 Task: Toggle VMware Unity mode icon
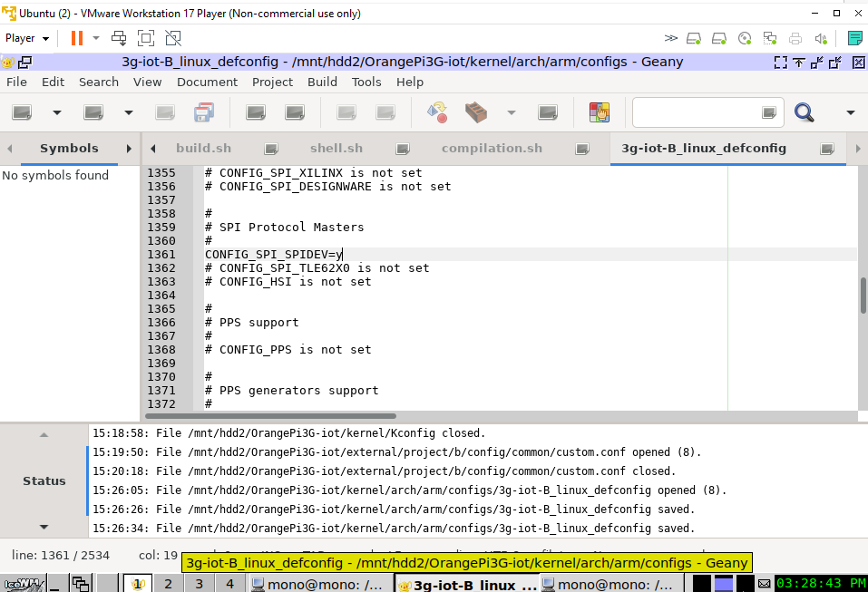(173, 38)
